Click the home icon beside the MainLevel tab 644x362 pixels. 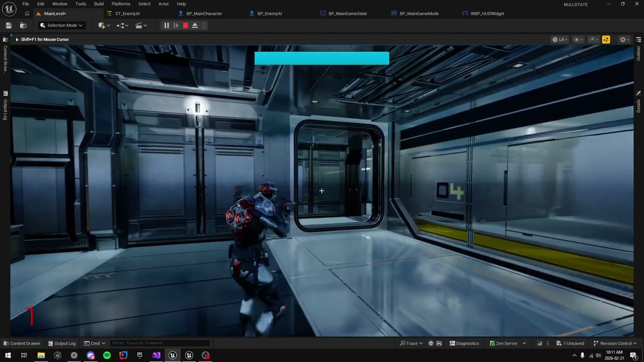(x=27, y=14)
